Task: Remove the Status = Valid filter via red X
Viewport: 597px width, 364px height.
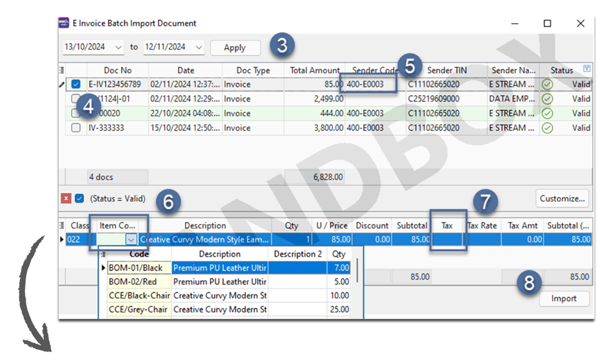Action: pos(66,198)
